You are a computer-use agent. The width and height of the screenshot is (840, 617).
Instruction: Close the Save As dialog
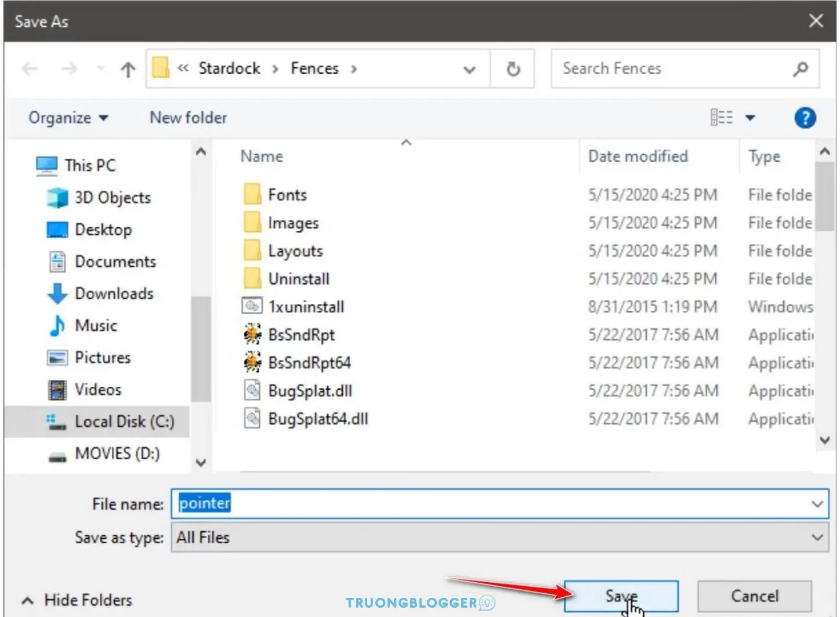tap(816, 21)
